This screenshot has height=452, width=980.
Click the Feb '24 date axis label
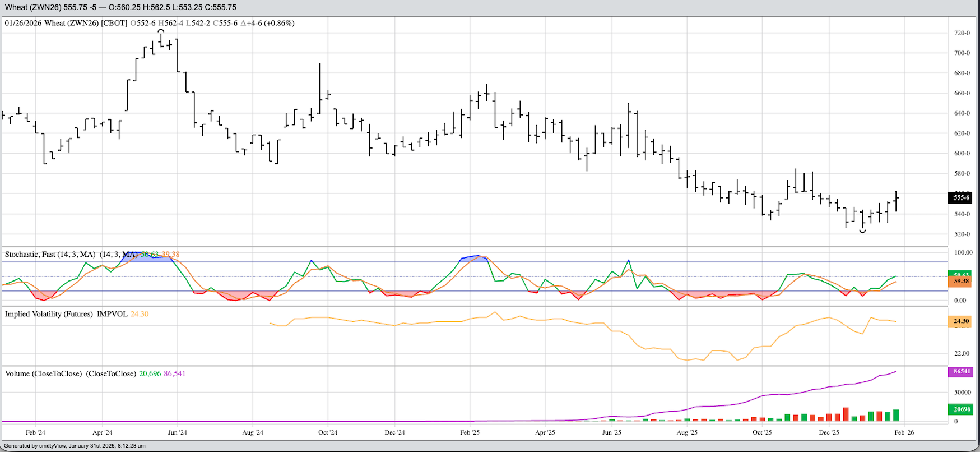(35, 432)
